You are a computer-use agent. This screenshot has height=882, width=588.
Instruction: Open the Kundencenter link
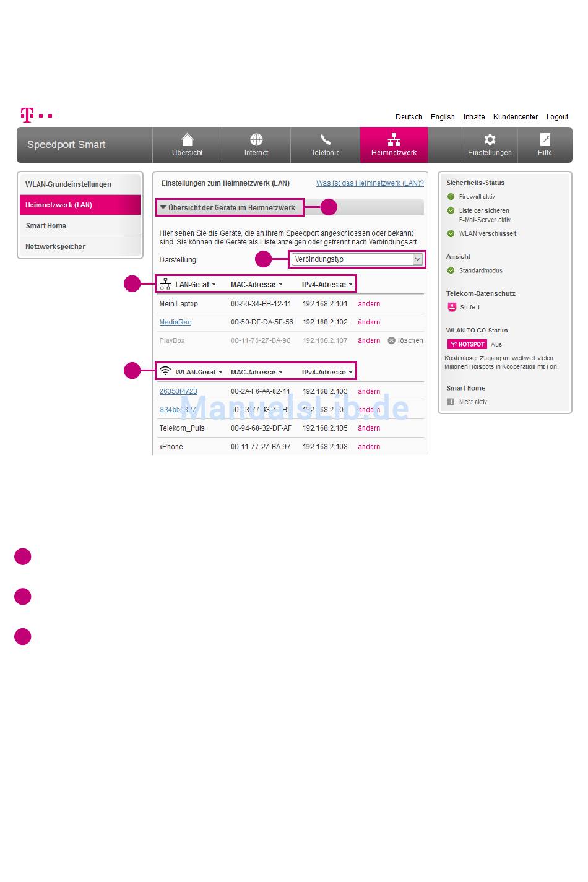pos(516,117)
